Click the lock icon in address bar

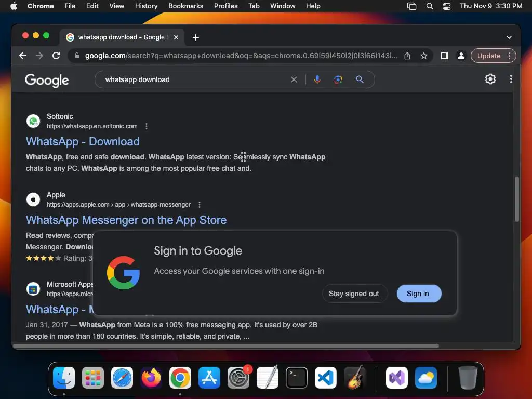pos(77,56)
